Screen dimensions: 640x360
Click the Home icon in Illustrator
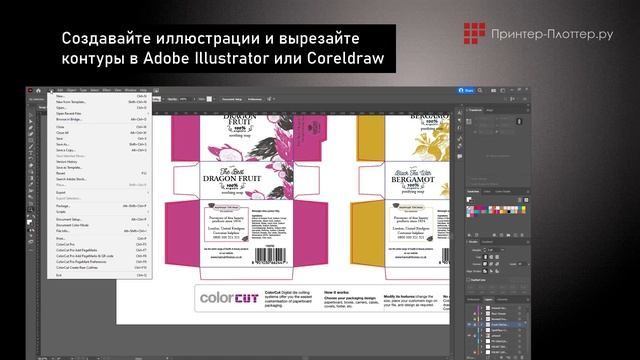click(x=38, y=91)
